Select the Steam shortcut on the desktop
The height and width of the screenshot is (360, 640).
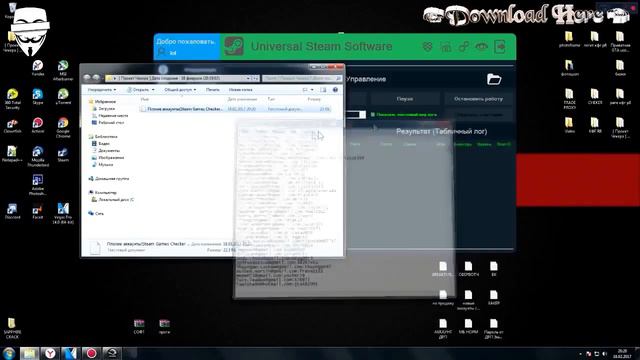tap(63, 154)
